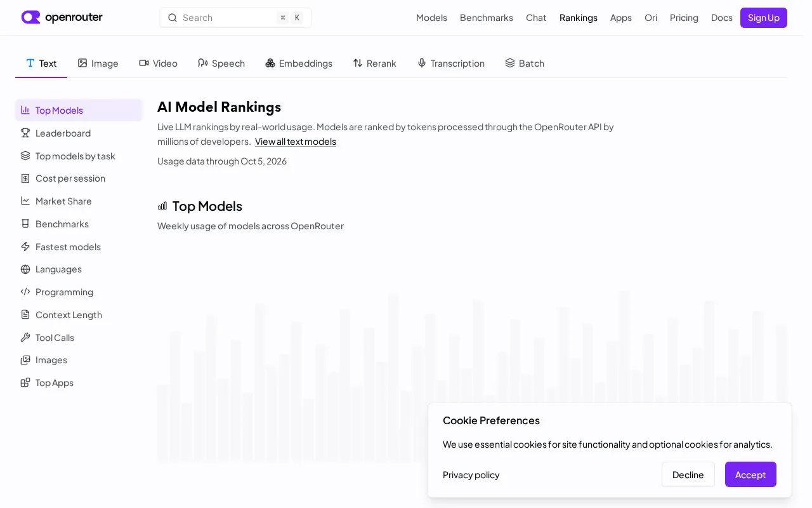Open the Docs link in the header
This screenshot has width=812, height=508.
coord(722,18)
